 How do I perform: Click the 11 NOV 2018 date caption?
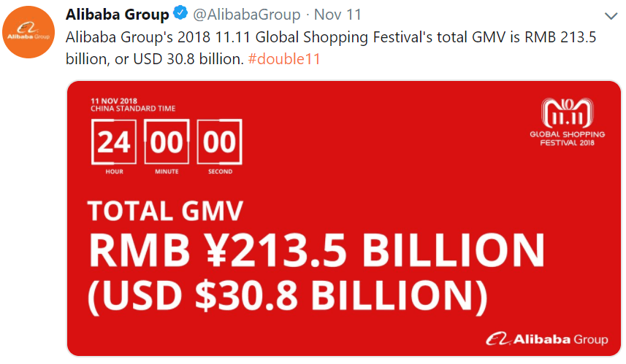point(114,101)
